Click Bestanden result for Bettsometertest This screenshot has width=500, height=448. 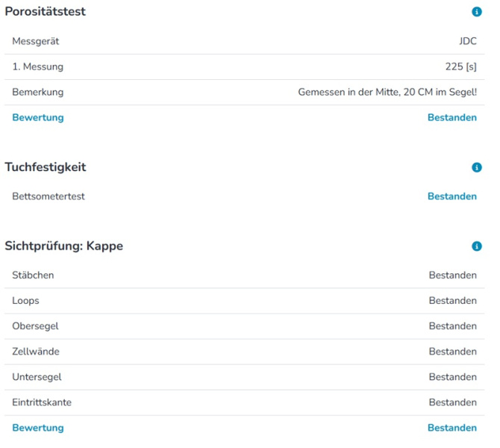(x=451, y=196)
